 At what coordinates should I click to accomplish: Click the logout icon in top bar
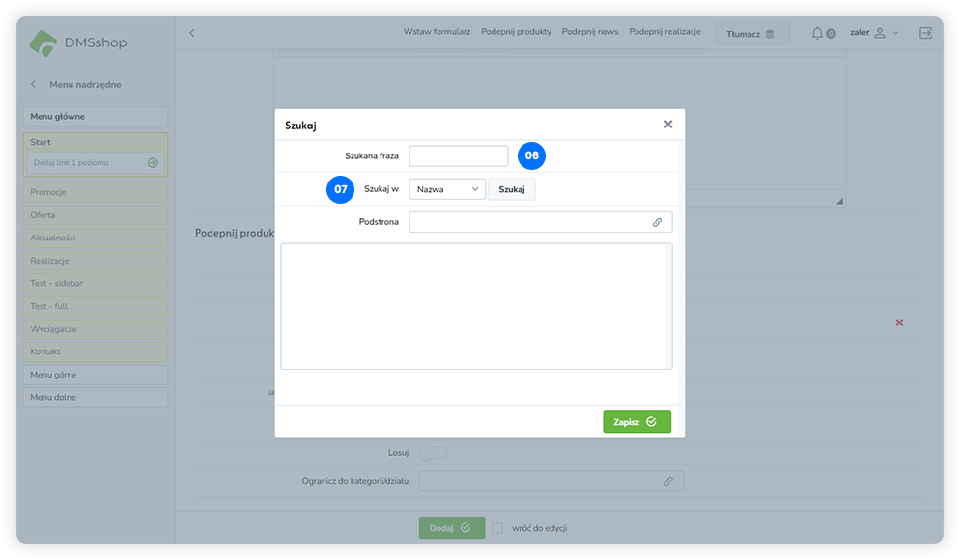[x=925, y=33]
